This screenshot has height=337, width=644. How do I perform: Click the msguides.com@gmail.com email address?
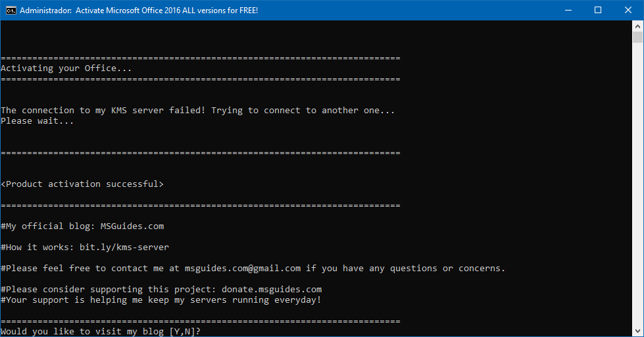point(243,269)
